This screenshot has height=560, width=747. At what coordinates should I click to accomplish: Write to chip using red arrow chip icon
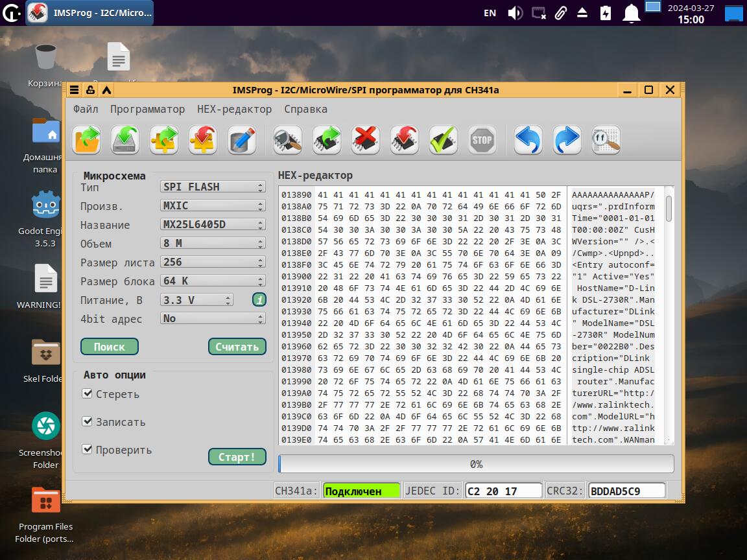coord(405,140)
